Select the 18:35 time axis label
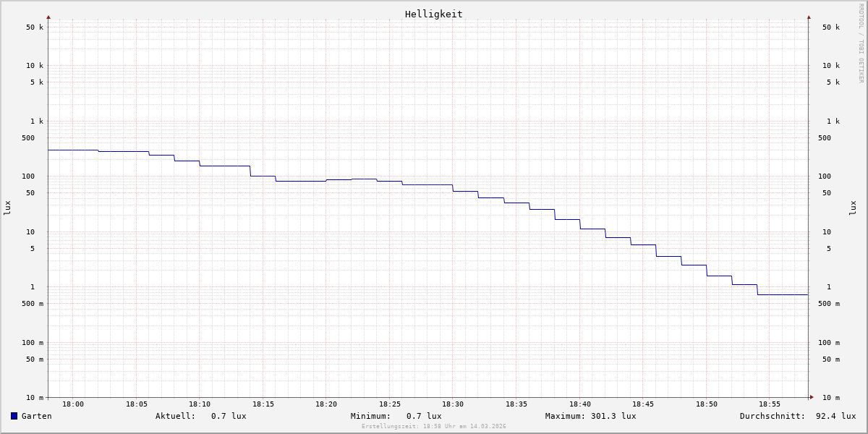The image size is (868, 434). (516, 404)
